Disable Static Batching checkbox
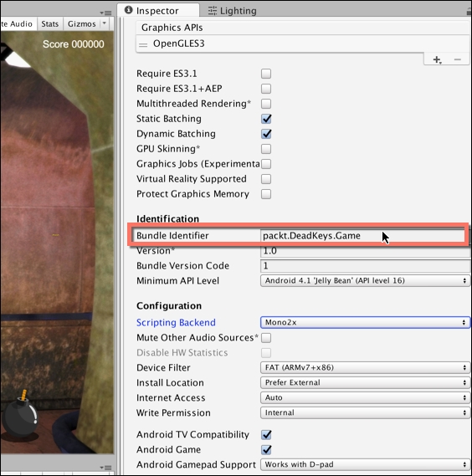Screen dimensions: 472x476 click(266, 119)
